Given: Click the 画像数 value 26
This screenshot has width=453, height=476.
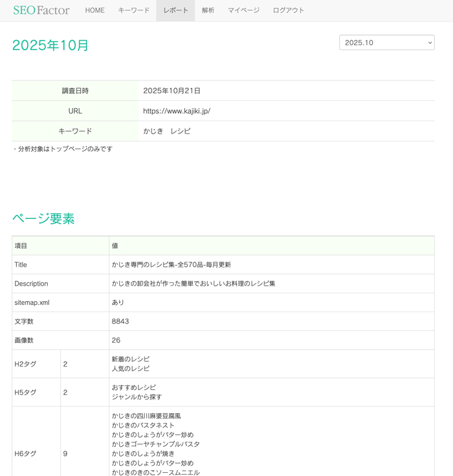Looking at the screenshot, I should [116, 340].
